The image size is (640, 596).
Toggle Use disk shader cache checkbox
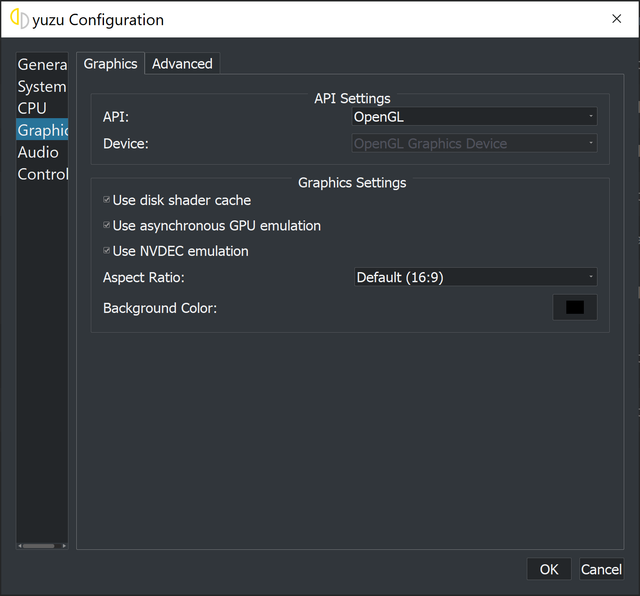[x=107, y=200]
